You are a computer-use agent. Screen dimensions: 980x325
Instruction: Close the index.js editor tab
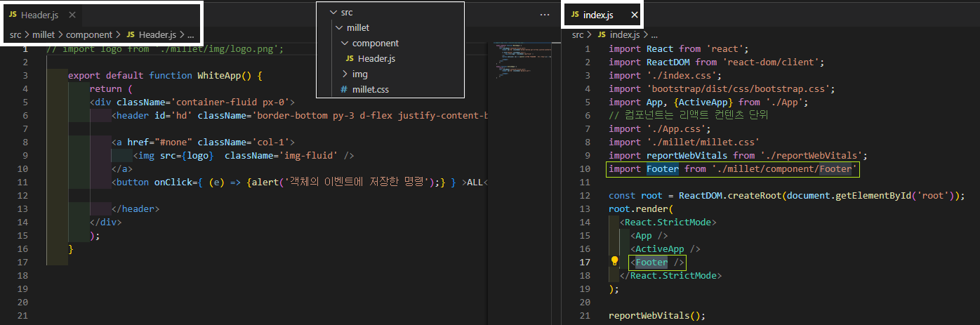coord(634,15)
